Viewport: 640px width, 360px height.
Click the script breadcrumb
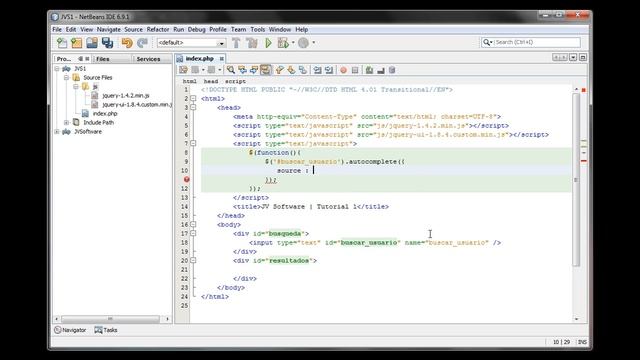coord(236,81)
